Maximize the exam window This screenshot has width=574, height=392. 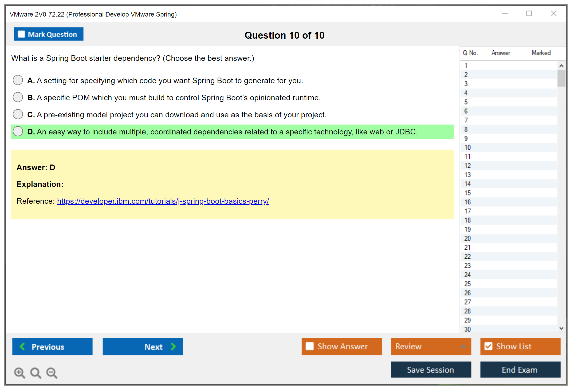(529, 14)
